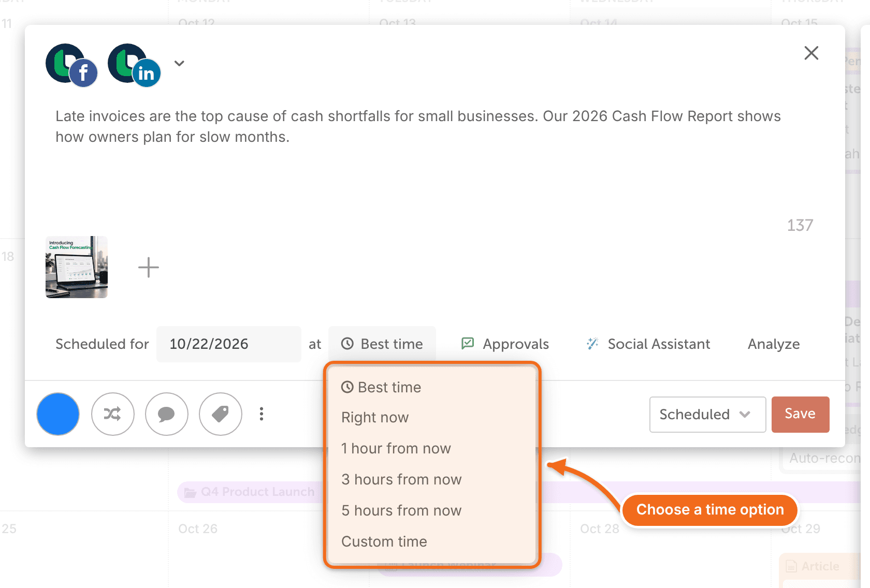Click into the post text about late invoices
This screenshot has width=870, height=588.
pyautogui.click(x=418, y=126)
